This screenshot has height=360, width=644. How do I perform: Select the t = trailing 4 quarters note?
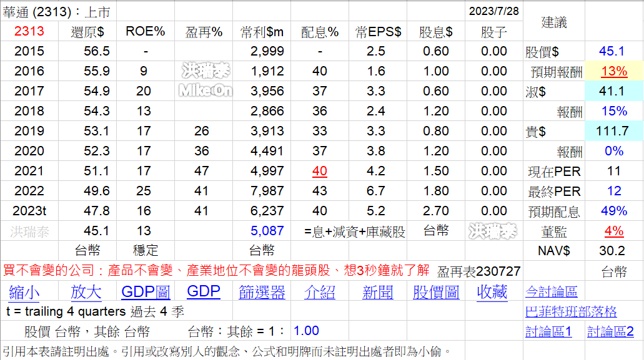[96, 311]
